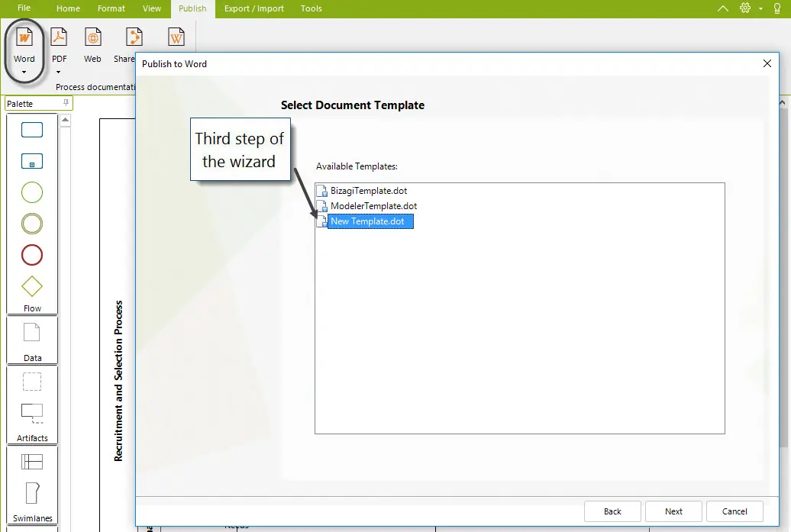Close the Publish to Word dialog
The width and height of the screenshot is (791, 532).
(767, 63)
